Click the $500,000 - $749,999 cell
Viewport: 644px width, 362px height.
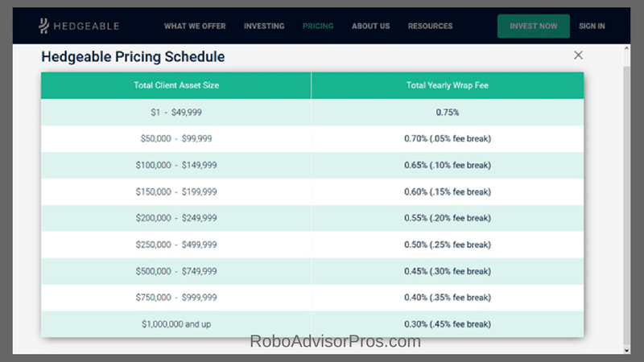point(176,271)
